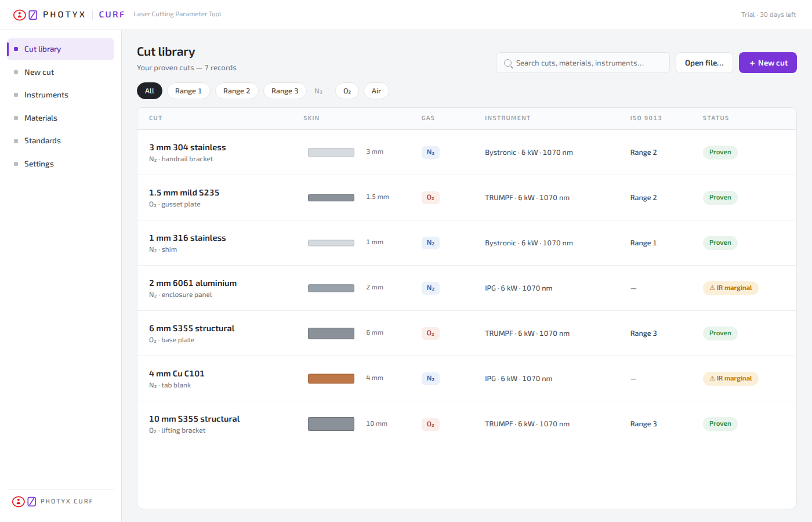Click O₂ gas badge for 10 mm S355 structural
This screenshot has height=522, width=812.
point(430,424)
